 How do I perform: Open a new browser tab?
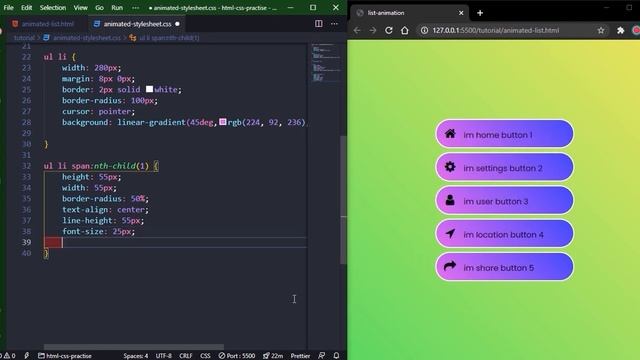tap(480, 13)
